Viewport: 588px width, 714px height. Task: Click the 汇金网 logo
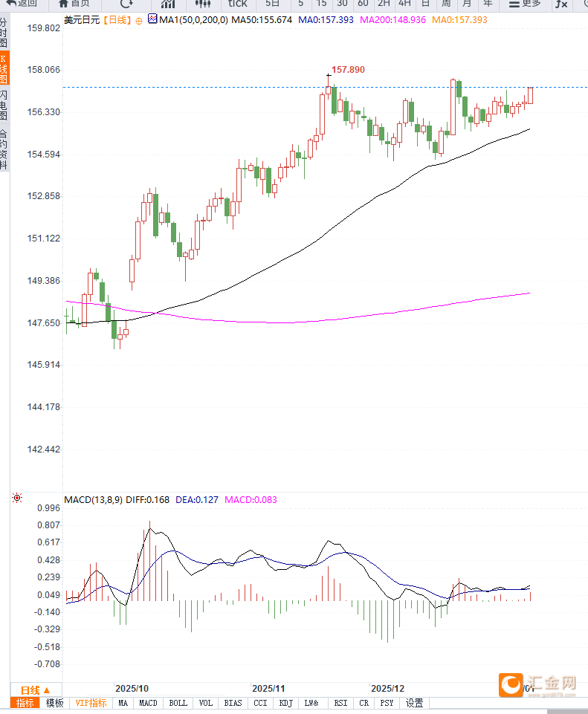(538, 684)
